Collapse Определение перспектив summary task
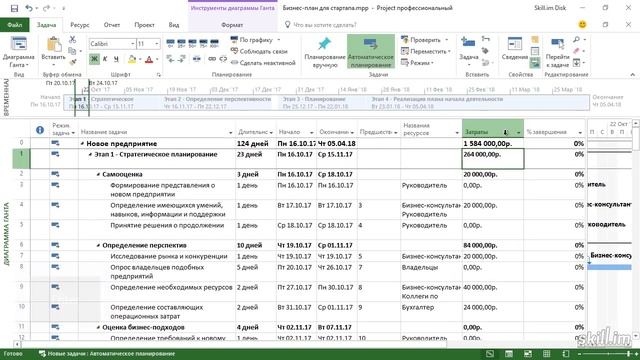This screenshot has height=360, width=640. click(98, 245)
